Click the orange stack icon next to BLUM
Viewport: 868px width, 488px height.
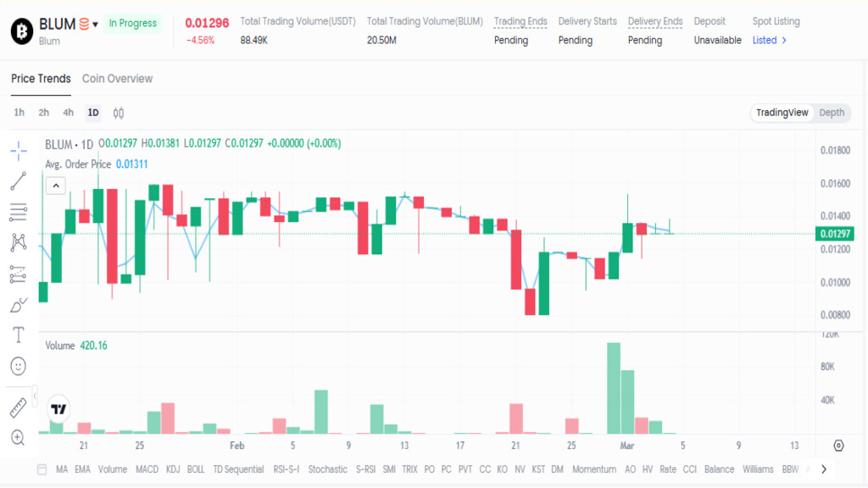84,25
